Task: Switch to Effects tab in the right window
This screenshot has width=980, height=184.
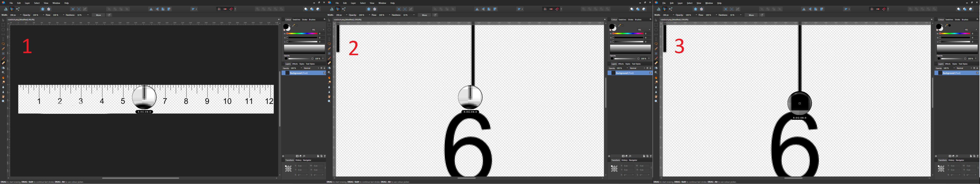Action: click(948, 64)
